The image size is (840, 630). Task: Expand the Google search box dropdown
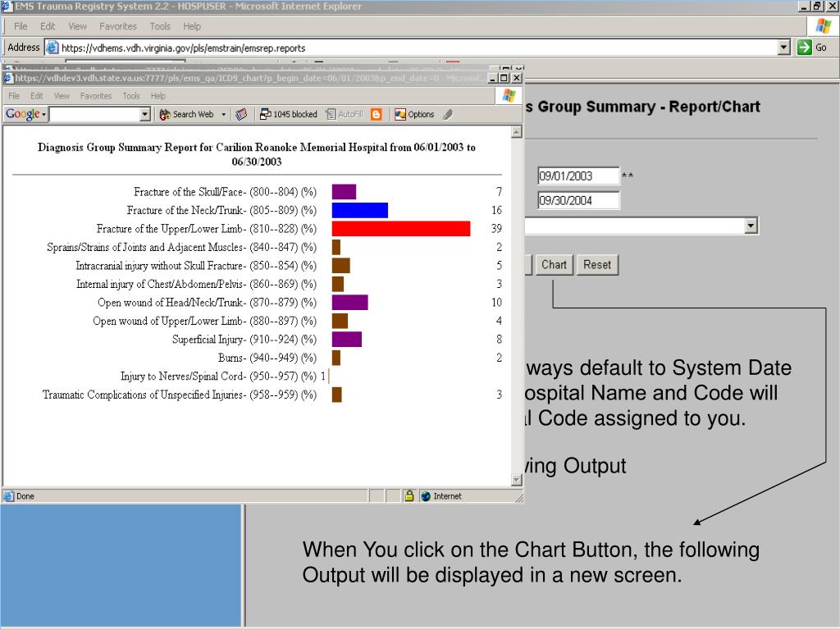[145, 115]
